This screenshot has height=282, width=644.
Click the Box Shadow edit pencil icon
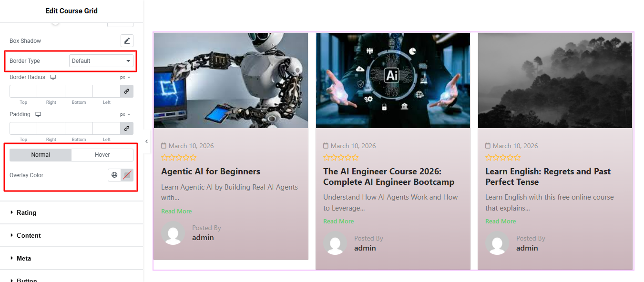(x=127, y=41)
